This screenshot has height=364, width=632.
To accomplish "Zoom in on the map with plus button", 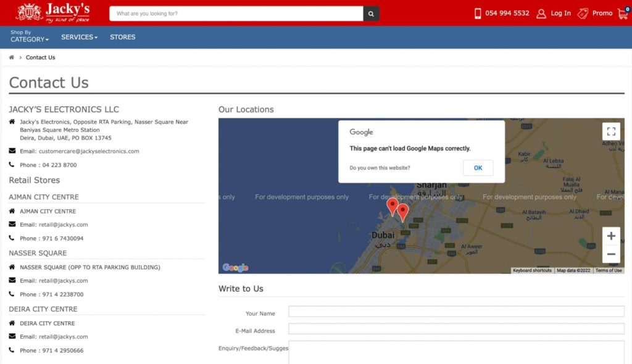I will (611, 236).
